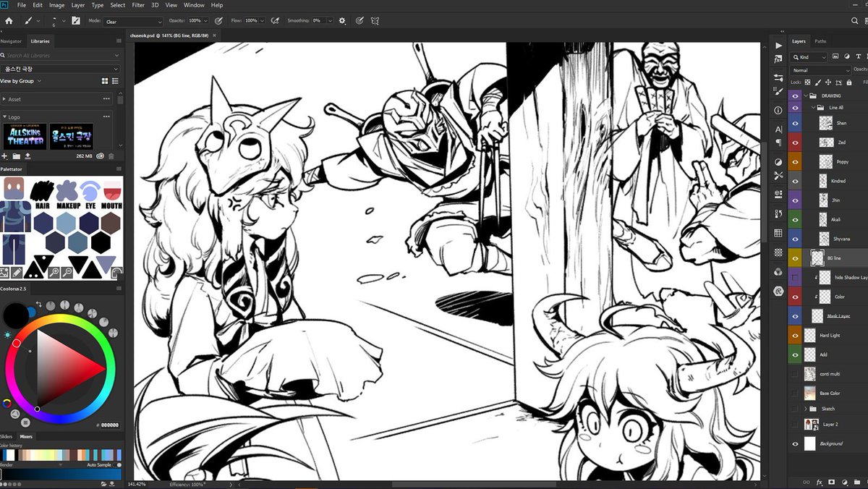Open the Character panel icon
The image size is (868, 489).
[x=778, y=129]
